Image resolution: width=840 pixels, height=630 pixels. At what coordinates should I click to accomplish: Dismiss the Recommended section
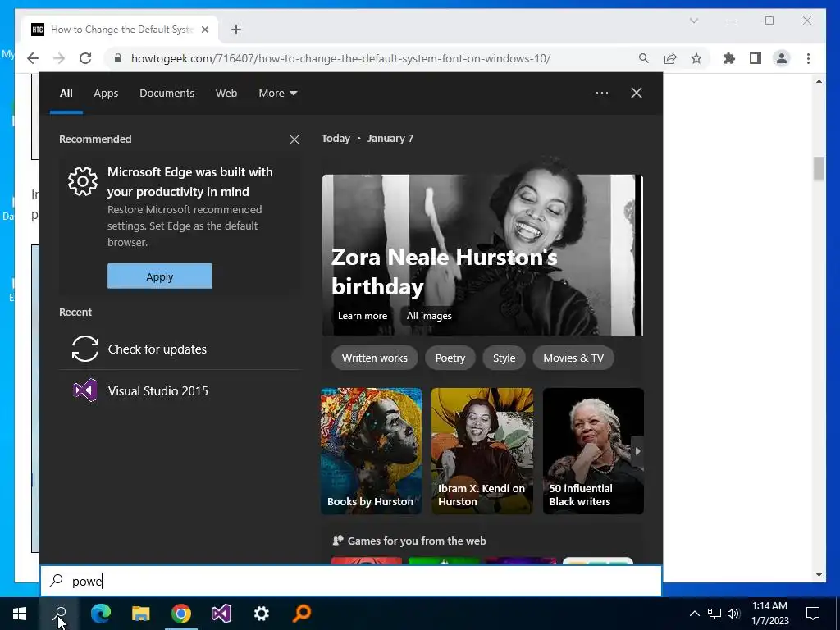coord(294,139)
